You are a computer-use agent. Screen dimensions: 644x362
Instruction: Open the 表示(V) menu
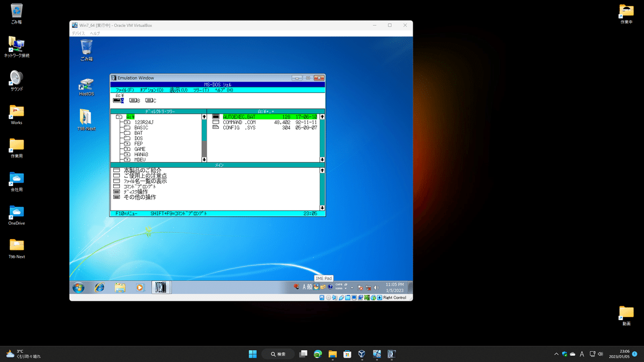pyautogui.click(x=179, y=90)
